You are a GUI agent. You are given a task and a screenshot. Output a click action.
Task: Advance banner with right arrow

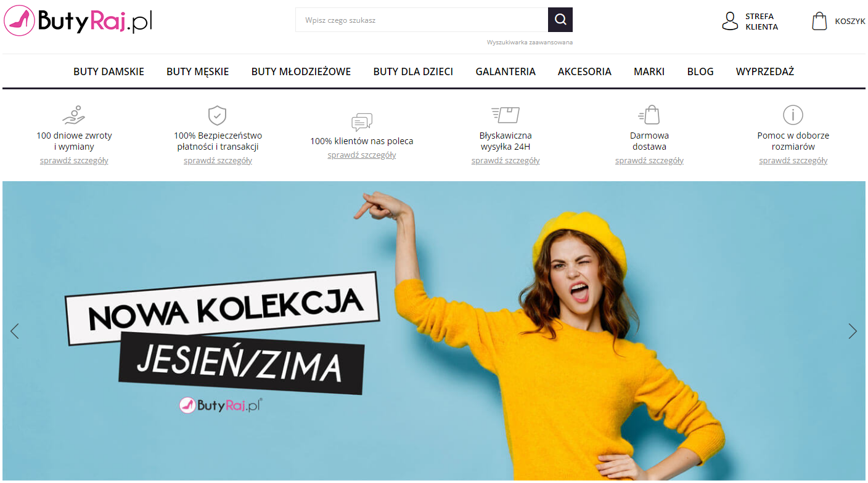coord(853,331)
